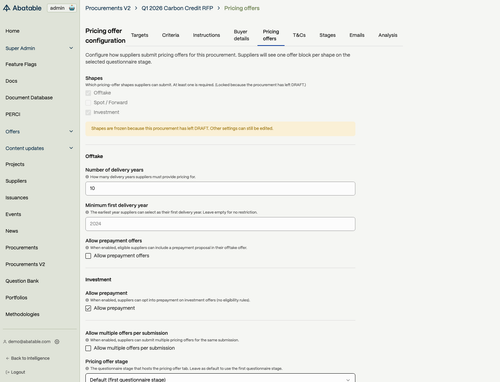
Task: Expand the Content updates sidebar menu
Action: click(39, 148)
